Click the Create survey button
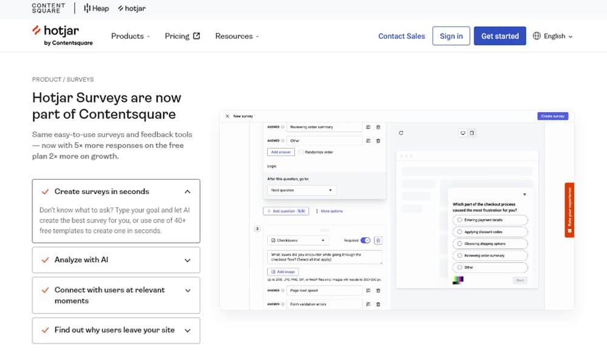The height and width of the screenshot is (364, 607). click(552, 115)
